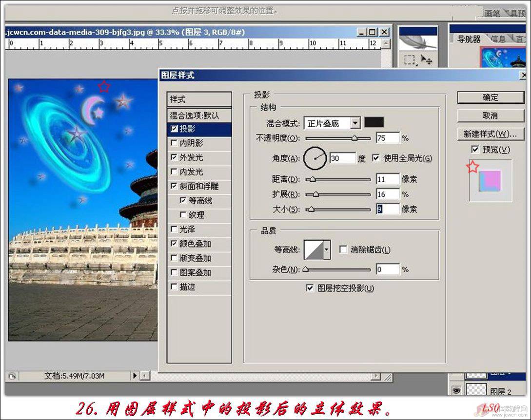Screen dimensions: 531x420
Task: Click the contour curve preview
Action: pyautogui.click(x=314, y=250)
